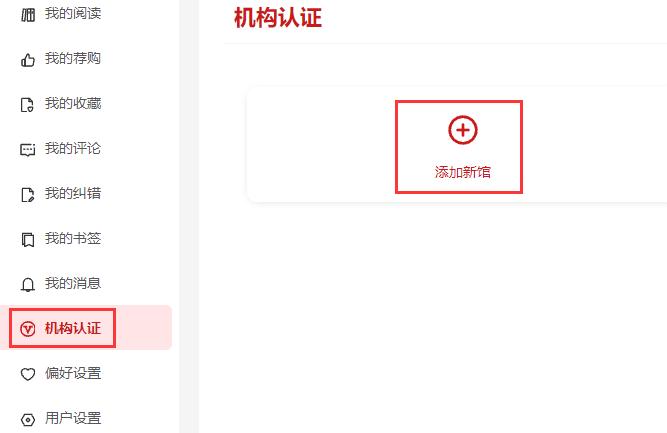Click the 添加新馆 text link

tap(463, 172)
